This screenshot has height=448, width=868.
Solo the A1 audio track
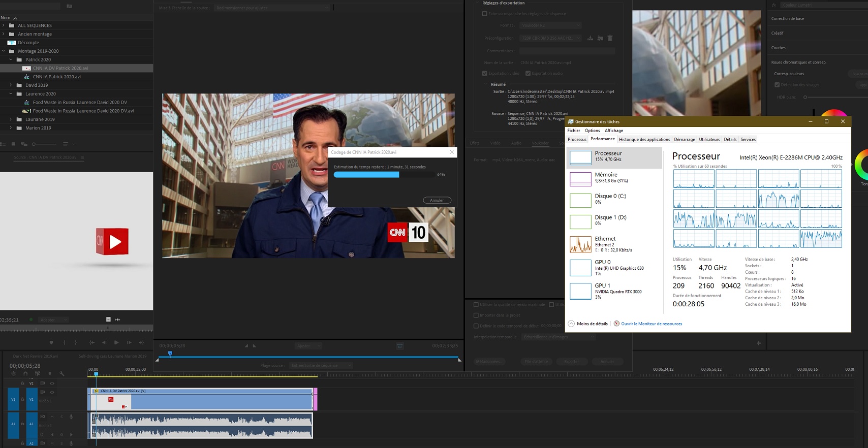click(61, 417)
